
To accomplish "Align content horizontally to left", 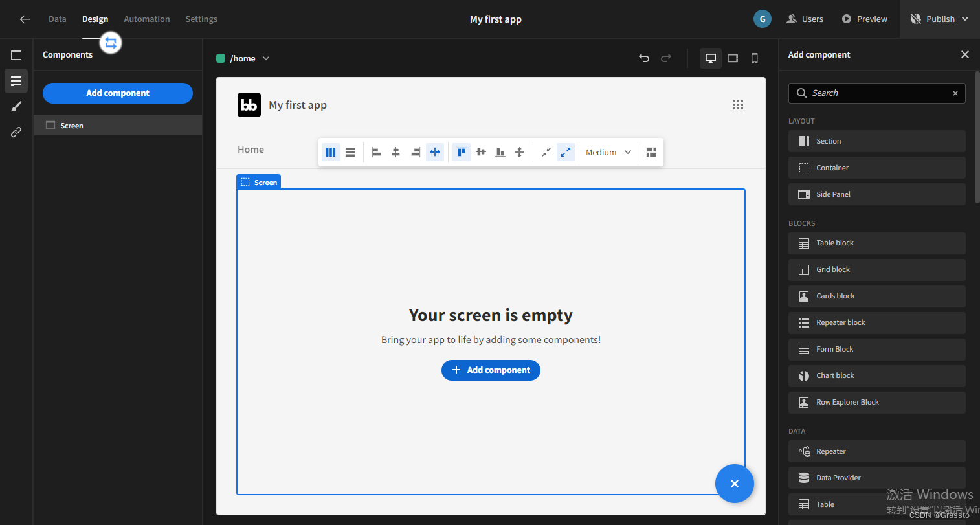I will 377,152.
